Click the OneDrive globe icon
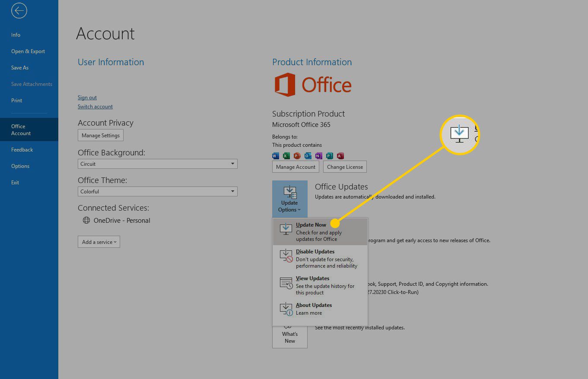 pos(86,220)
